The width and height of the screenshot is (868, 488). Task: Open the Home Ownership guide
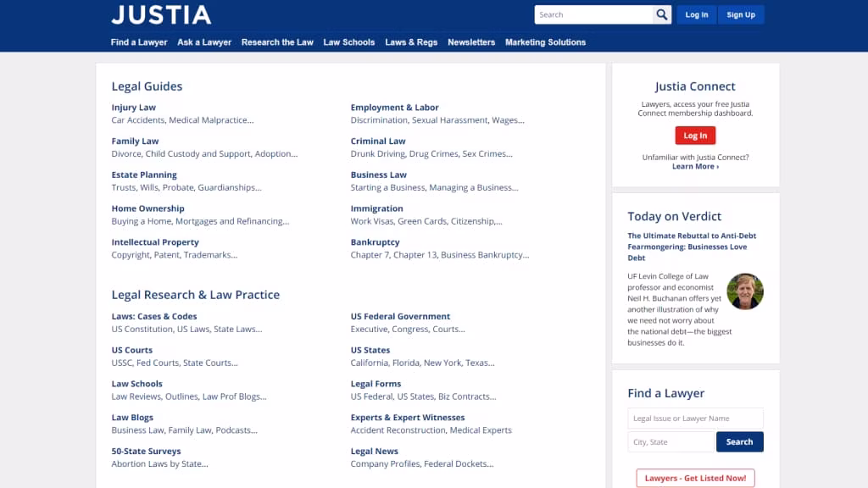[x=147, y=208]
